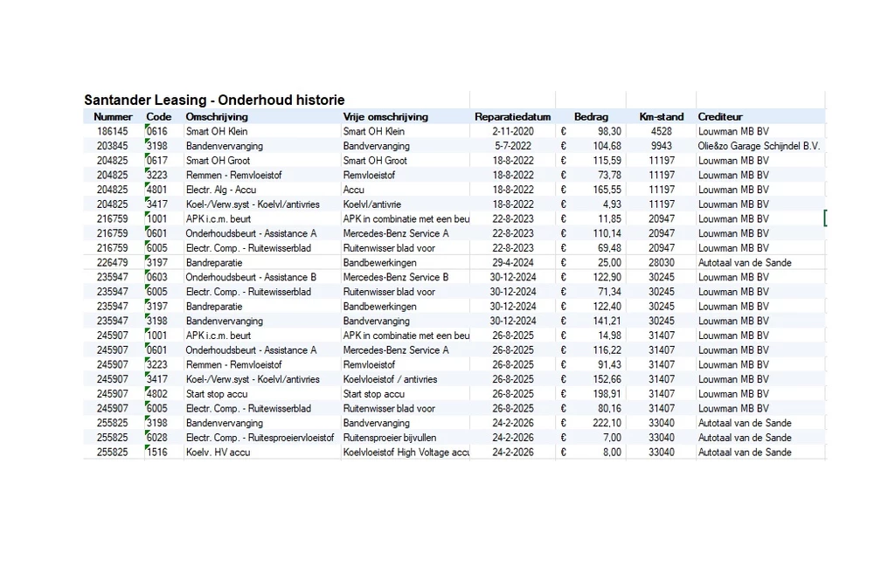This screenshot has width=895, height=588.
Task: Select the km-stand cell 4528
Action: [661, 131]
